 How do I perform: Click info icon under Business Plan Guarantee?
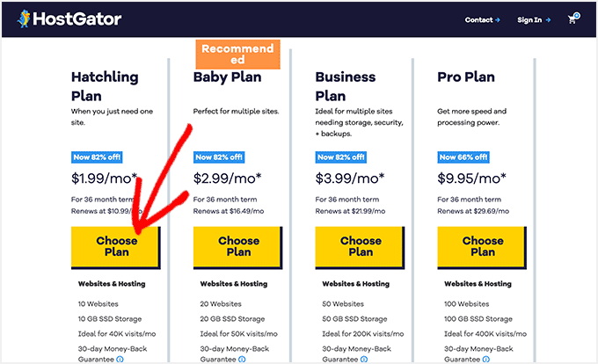[363, 359]
